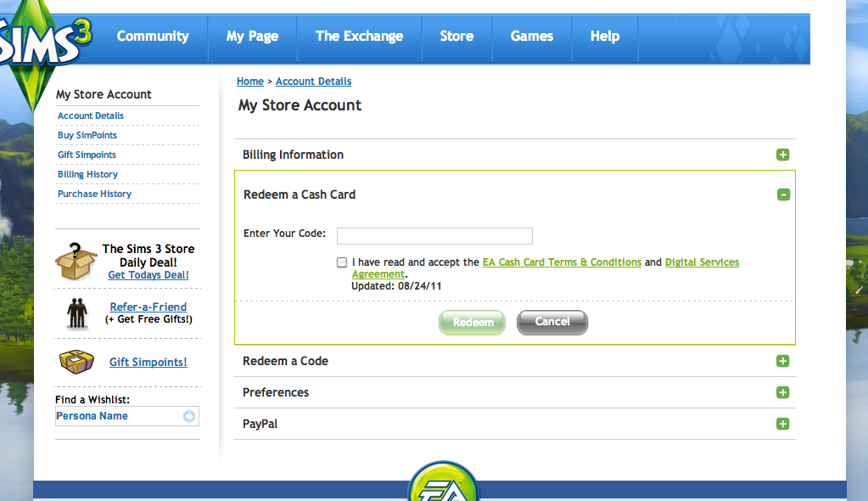Open the Refer-a-Friend link
This screenshot has height=501, width=868.
(148, 307)
